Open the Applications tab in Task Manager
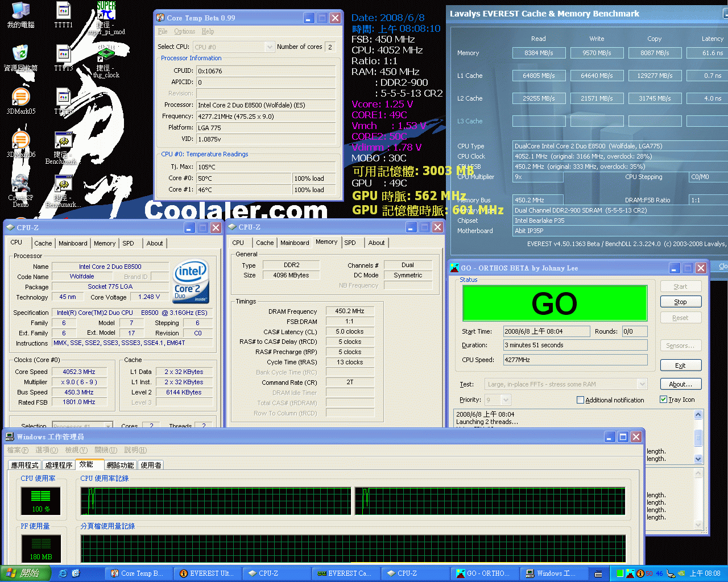 point(24,465)
